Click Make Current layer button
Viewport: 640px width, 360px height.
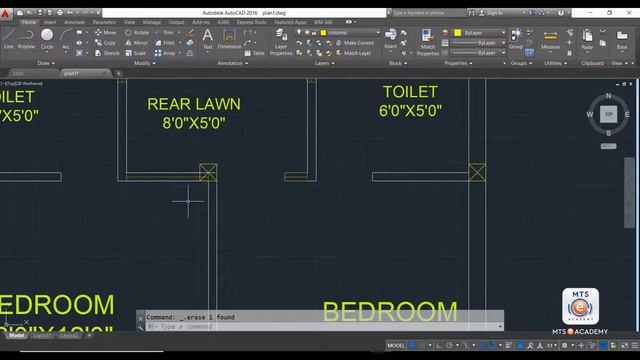(355, 42)
